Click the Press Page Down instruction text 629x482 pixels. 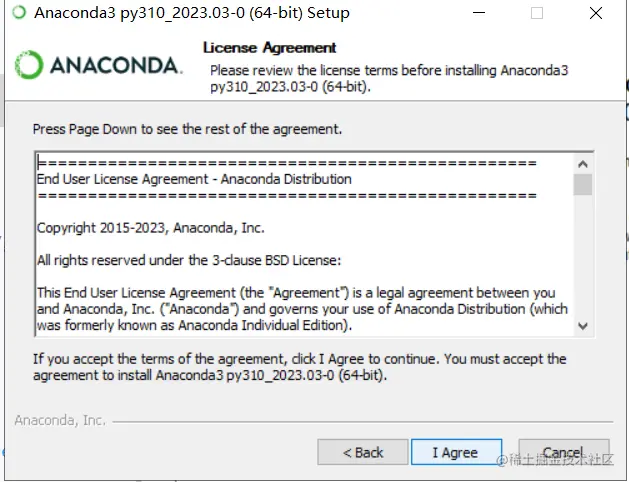187,129
